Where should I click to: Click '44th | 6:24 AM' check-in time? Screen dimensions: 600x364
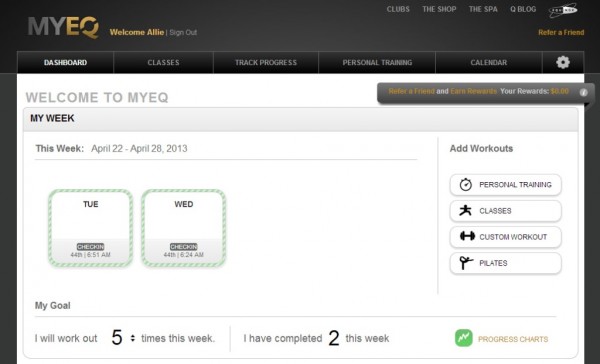tap(184, 255)
